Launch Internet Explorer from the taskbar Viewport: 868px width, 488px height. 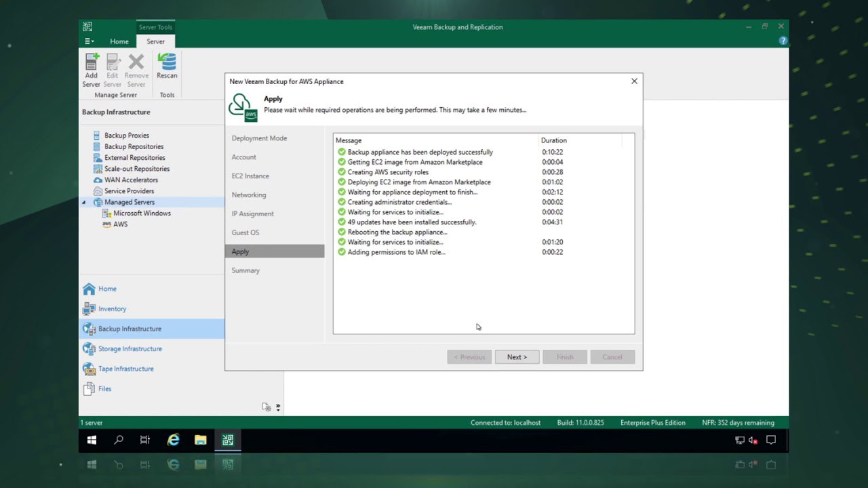173,441
